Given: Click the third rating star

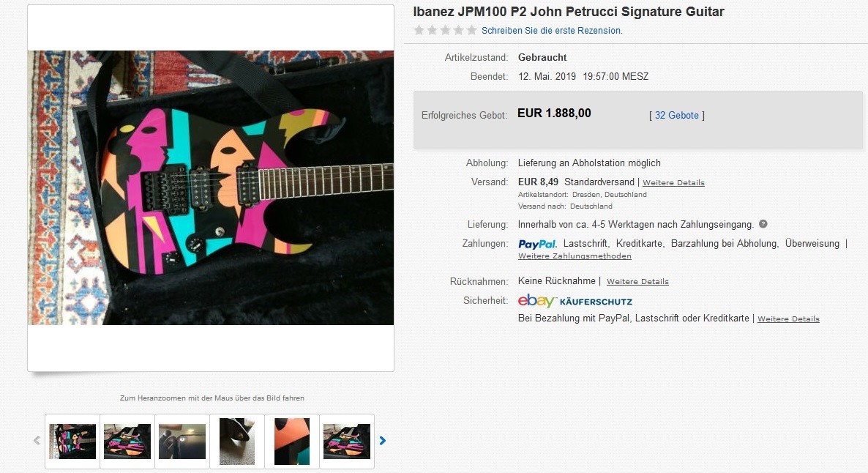Looking at the screenshot, I should [445, 31].
